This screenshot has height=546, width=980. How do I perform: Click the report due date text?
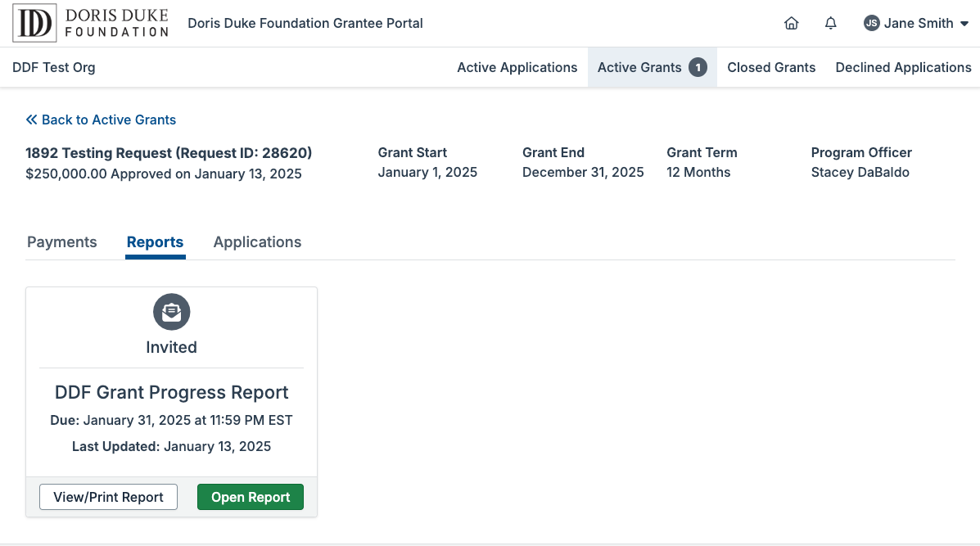click(171, 421)
